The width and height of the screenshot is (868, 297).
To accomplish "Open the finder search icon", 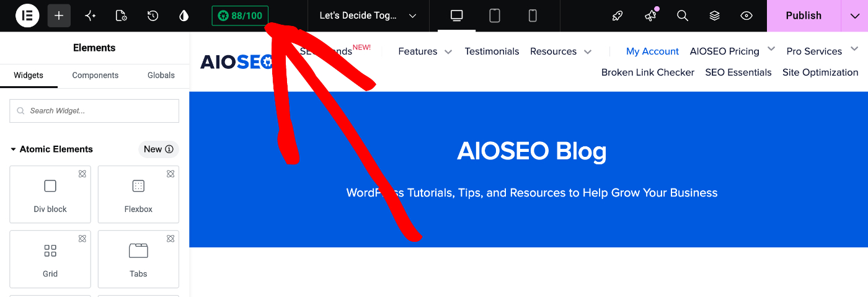I will pos(683,16).
